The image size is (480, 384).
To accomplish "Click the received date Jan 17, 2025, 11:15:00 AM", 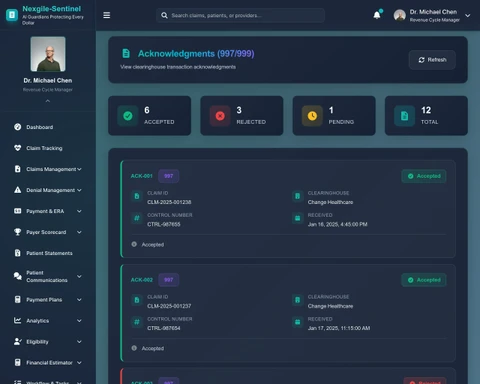I will pos(339,328).
